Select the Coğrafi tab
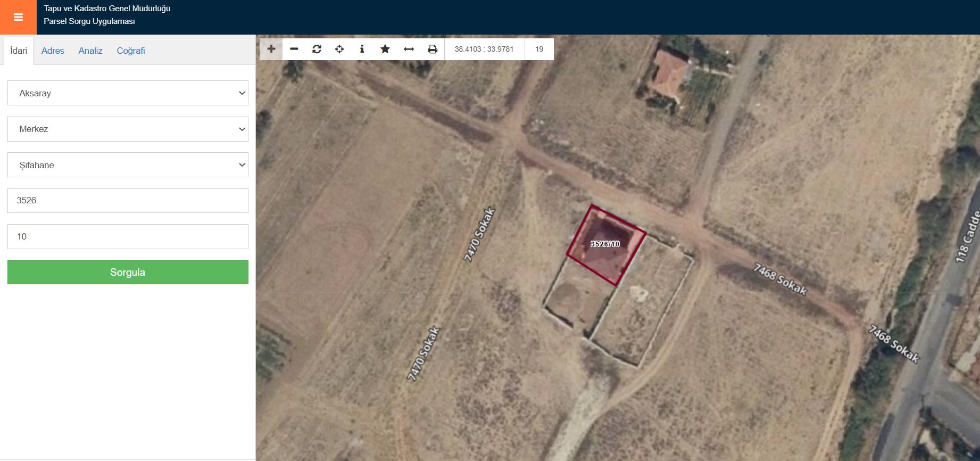980x461 pixels. [131, 51]
